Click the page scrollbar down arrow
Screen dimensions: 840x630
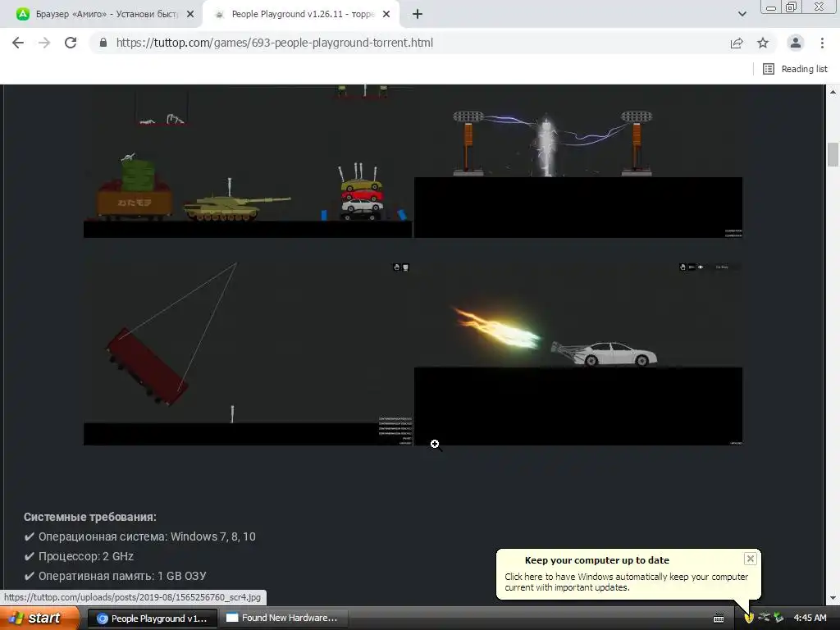(833, 598)
